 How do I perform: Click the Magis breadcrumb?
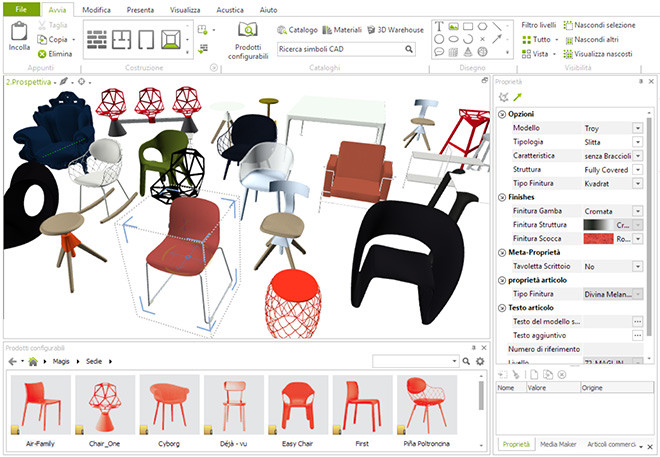[61, 361]
